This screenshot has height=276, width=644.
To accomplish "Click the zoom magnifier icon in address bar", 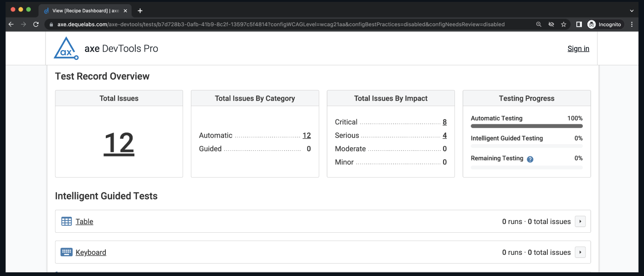I will coord(538,24).
